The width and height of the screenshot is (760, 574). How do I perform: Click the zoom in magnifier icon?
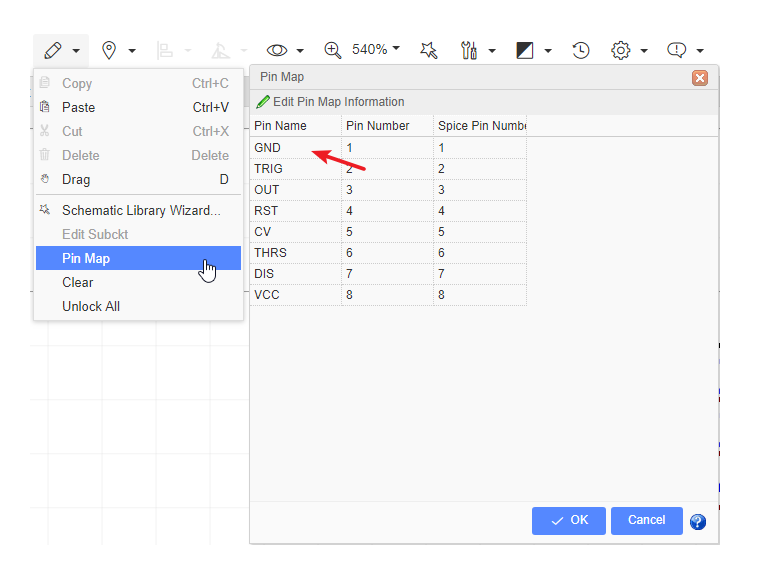pyautogui.click(x=333, y=50)
